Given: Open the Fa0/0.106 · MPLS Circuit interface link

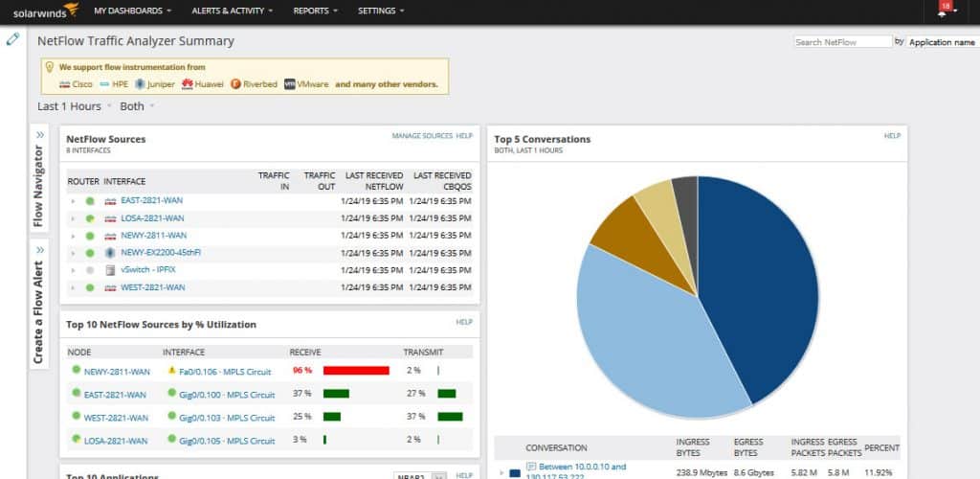Looking at the screenshot, I should (x=225, y=372).
